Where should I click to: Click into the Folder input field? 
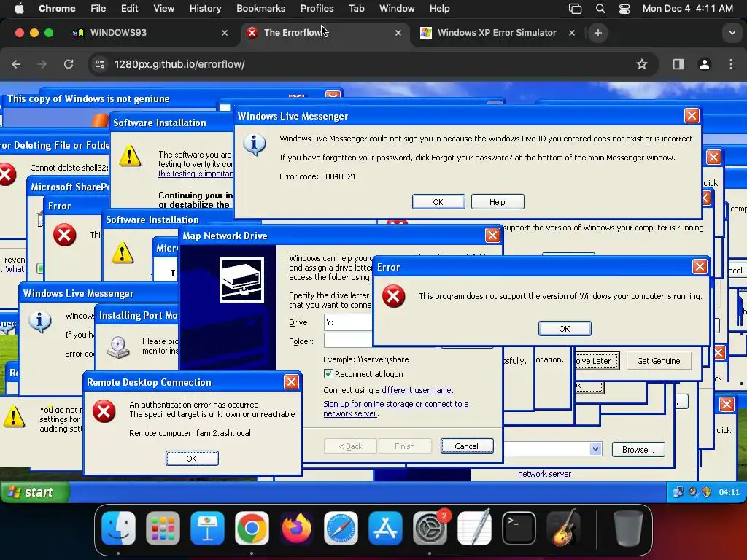348,341
